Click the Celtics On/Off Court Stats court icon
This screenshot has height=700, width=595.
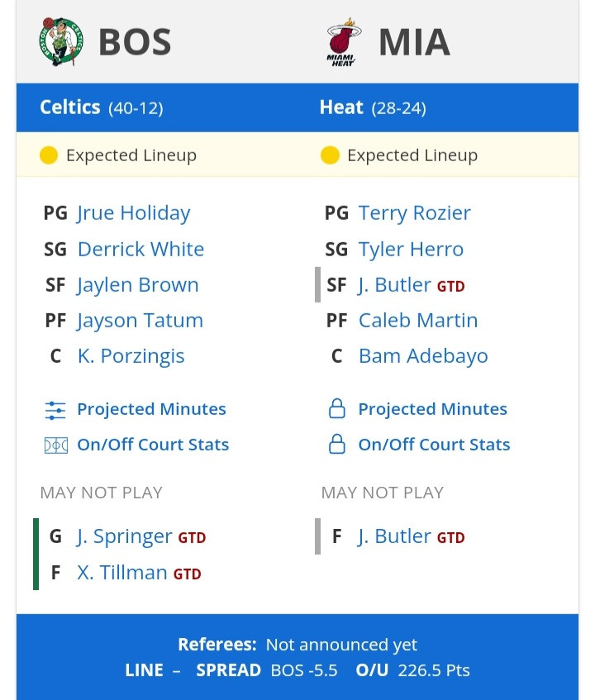click(56, 445)
